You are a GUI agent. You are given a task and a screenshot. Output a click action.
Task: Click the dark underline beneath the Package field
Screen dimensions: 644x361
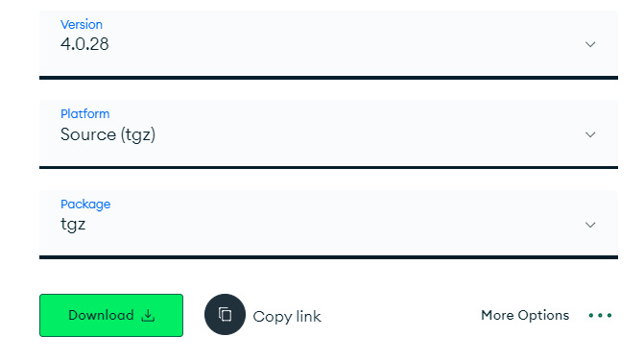[328, 257]
